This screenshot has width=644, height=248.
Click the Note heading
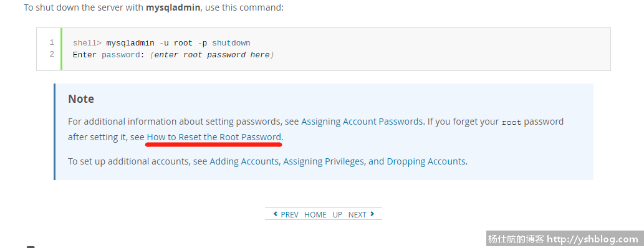pyautogui.click(x=81, y=99)
